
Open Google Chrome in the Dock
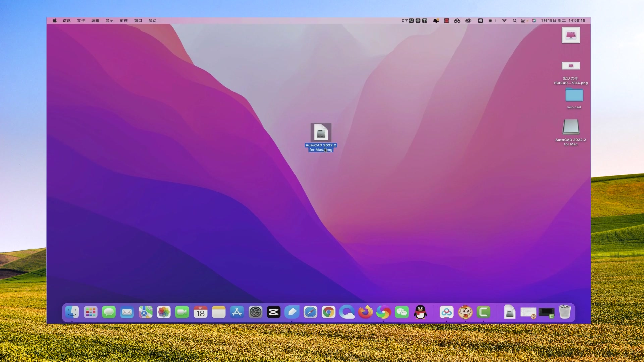click(329, 312)
